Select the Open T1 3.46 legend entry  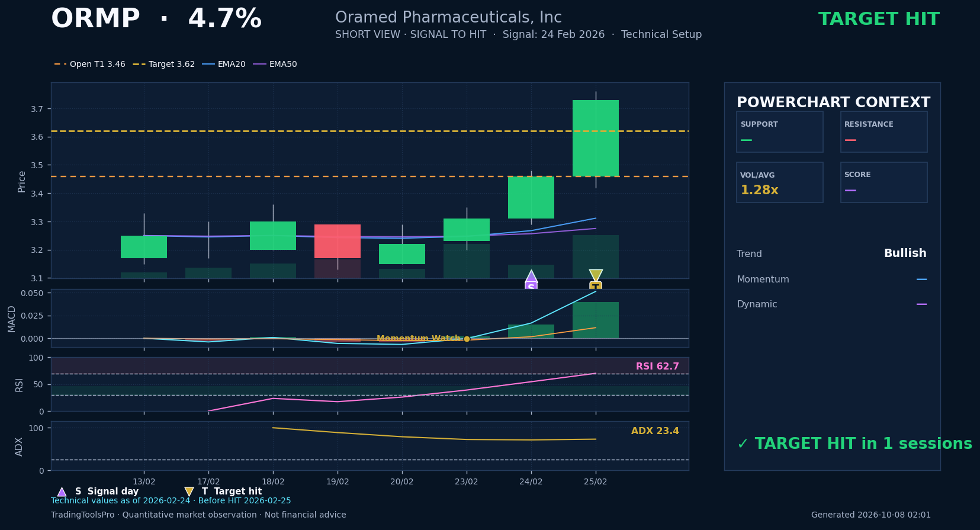[x=90, y=64]
